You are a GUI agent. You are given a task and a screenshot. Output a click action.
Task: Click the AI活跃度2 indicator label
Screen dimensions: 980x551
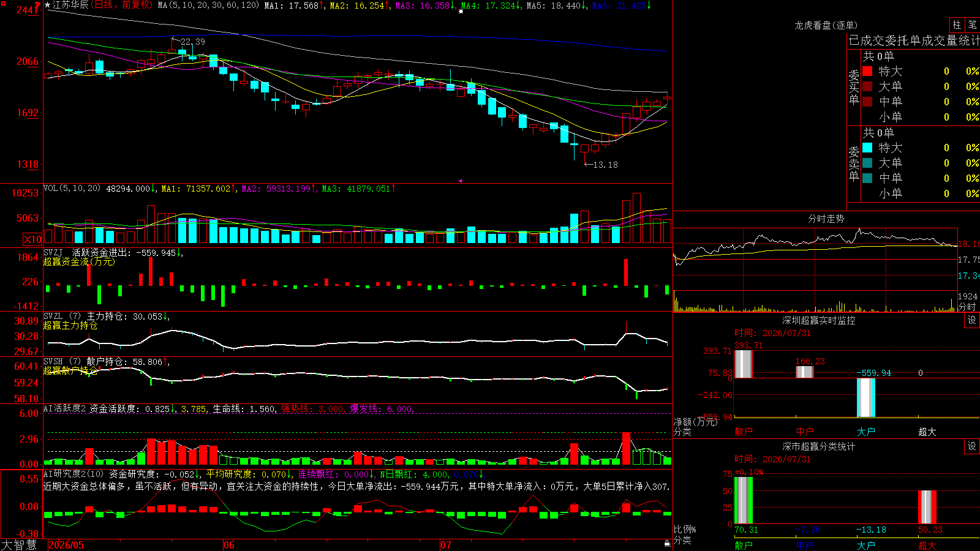click(65, 408)
